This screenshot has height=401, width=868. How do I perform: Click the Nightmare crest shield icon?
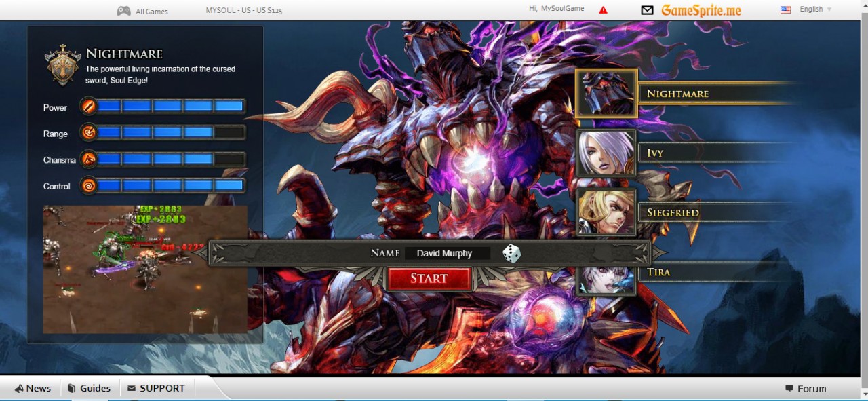tap(62, 65)
